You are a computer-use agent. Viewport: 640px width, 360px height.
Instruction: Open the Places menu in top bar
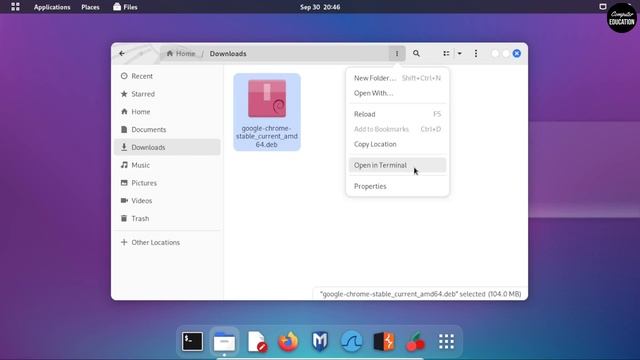[x=90, y=7]
